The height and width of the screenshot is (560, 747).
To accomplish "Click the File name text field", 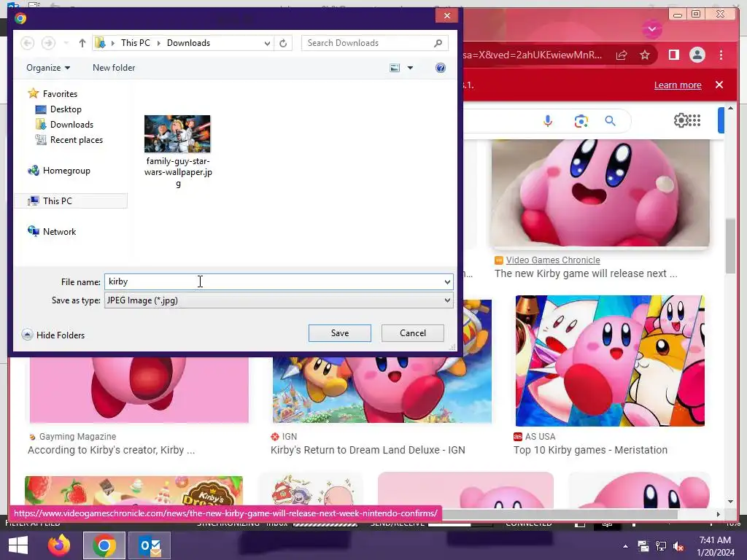I will pyautogui.click(x=274, y=281).
